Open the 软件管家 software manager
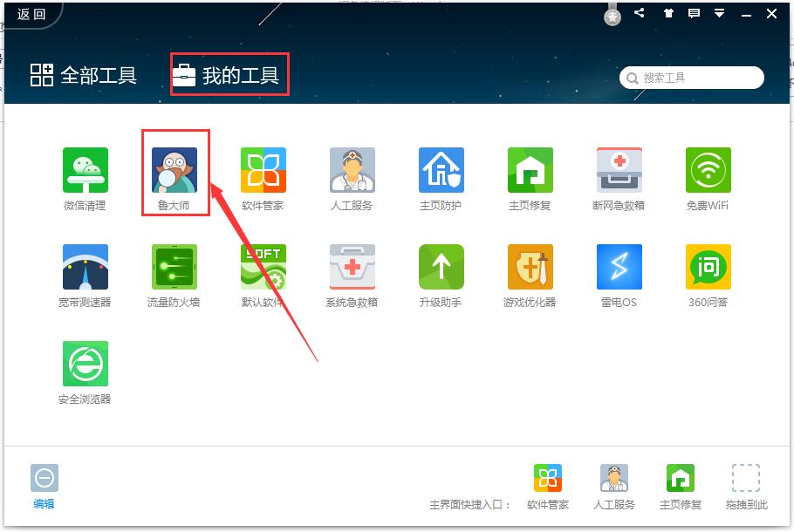The image size is (794, 532). 263,168
